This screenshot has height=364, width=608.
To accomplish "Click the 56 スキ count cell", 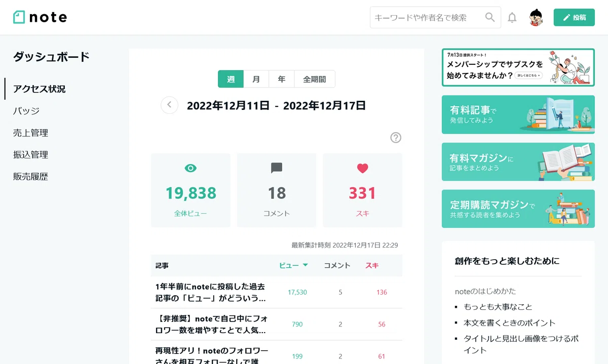I will click(382, 324).
